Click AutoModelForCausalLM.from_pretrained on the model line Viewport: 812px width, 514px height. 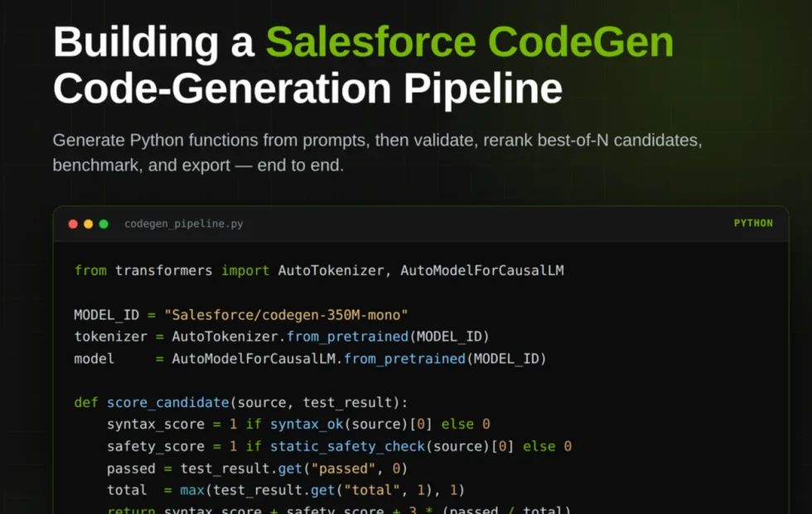(x=318, y=358)
